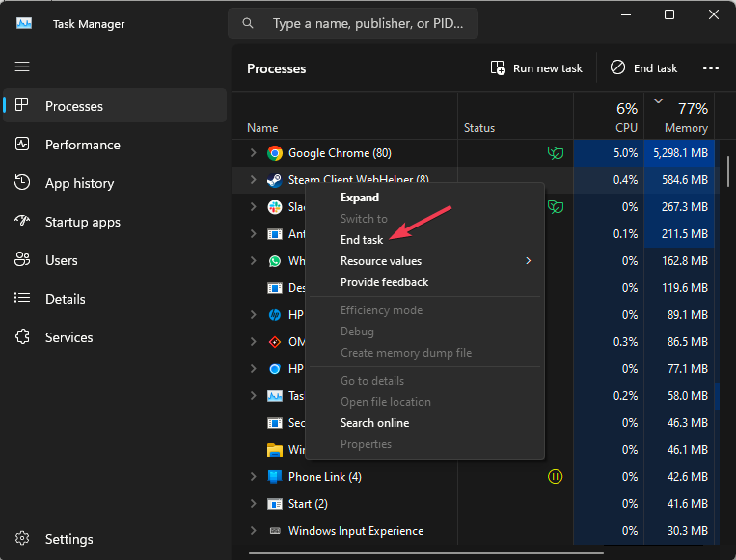736x560 pixels.
Task: Switch to the App history tab
Action: [115, 183]
